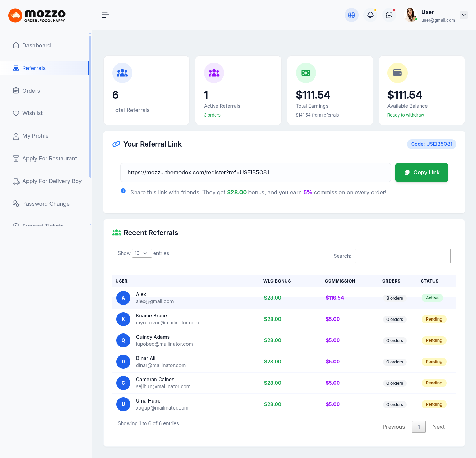Select My Profile in sidebar
The image size is (476, 458).
click(x=35, y=136)
